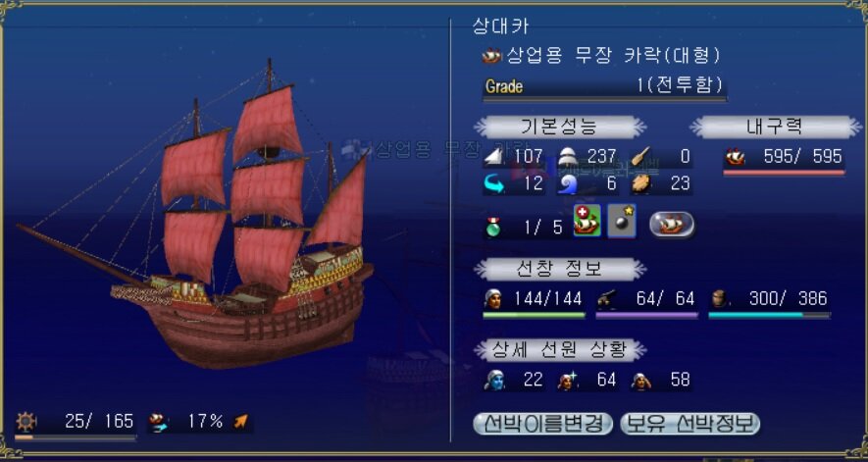Click the cyan cargo capacity bar
This screenshot has height=462, width=868.
(769, 315)
